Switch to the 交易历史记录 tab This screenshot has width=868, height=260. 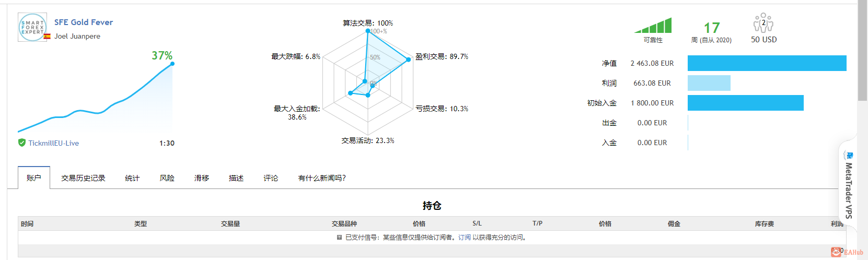tap(83, 178)
